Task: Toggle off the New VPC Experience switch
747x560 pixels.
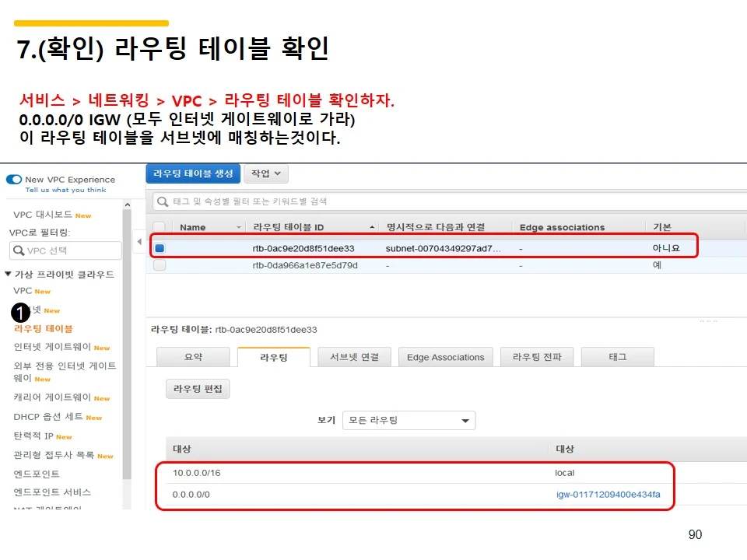Action: (13, 179)
